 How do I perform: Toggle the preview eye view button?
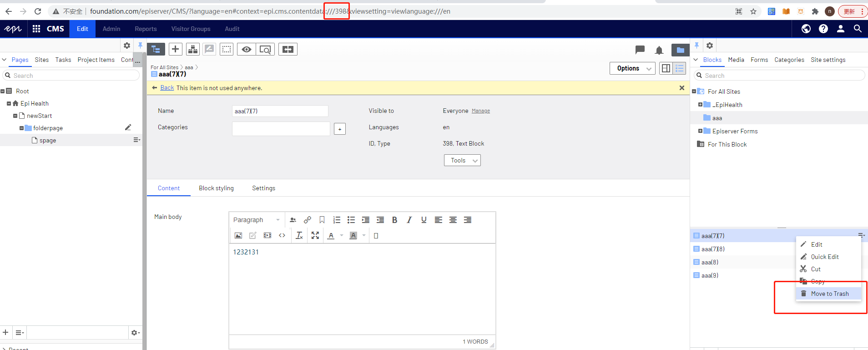[247, 49]
